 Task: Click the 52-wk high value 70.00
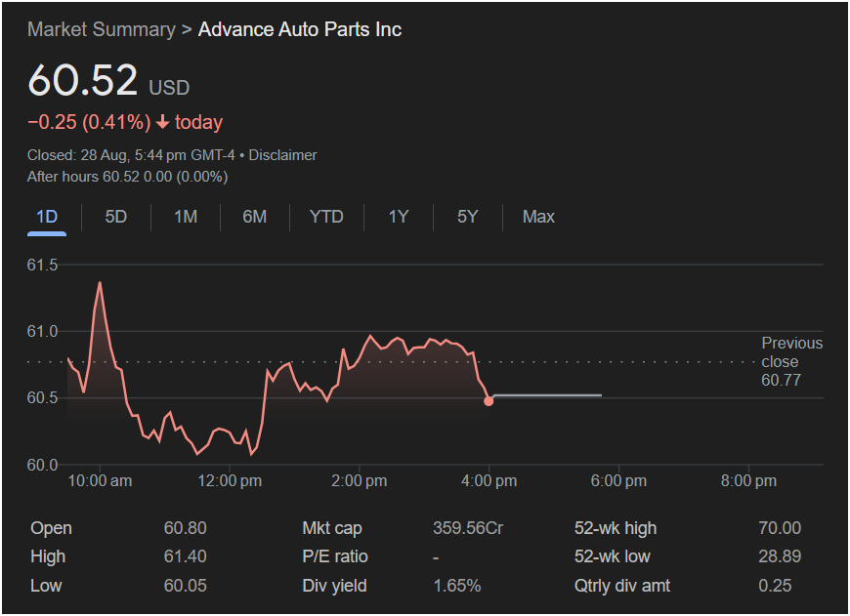[779, 528]
